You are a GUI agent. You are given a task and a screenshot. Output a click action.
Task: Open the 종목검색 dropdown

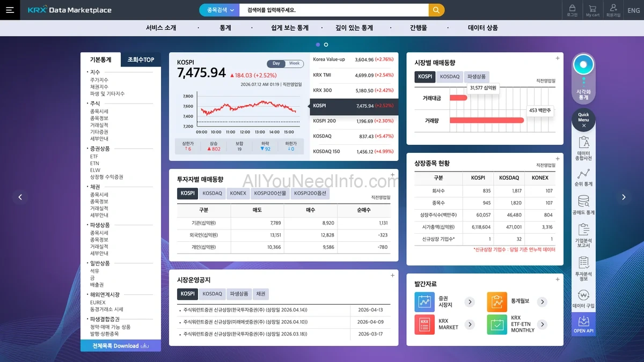click(x=219, y=10)
